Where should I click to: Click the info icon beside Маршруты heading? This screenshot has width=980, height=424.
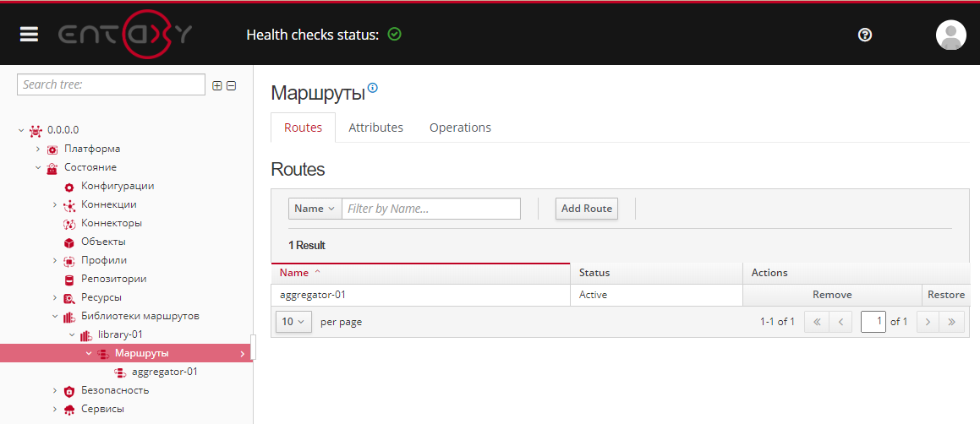[373, 88]
